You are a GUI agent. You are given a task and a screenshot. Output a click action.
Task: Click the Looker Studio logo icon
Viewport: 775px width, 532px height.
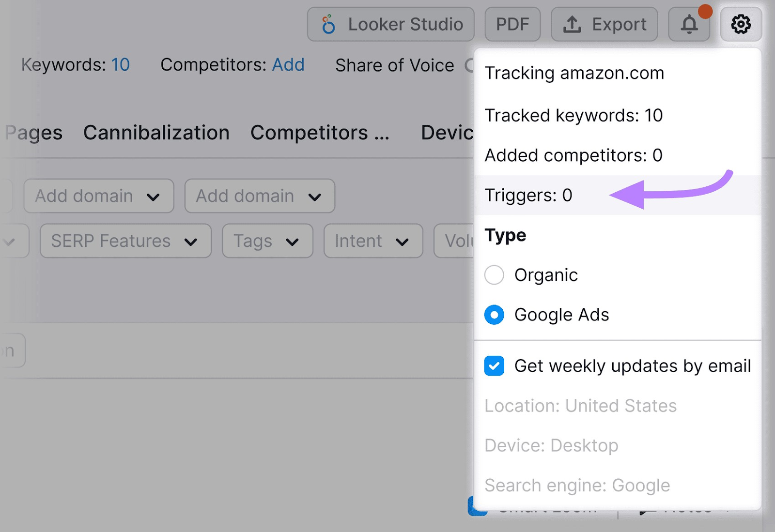(329, 24)
